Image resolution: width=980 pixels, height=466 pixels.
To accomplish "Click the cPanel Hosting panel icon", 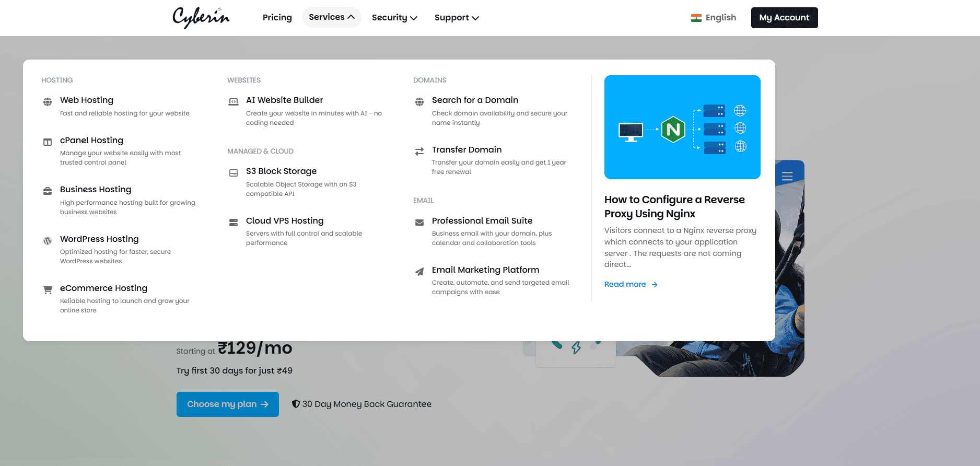I will coord(48,142).
